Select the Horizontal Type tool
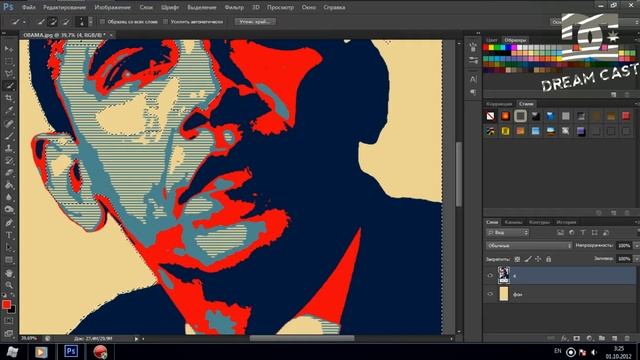The width and height of the screenshot is (640, 360). pyautogui.click(x=9, y=235)
